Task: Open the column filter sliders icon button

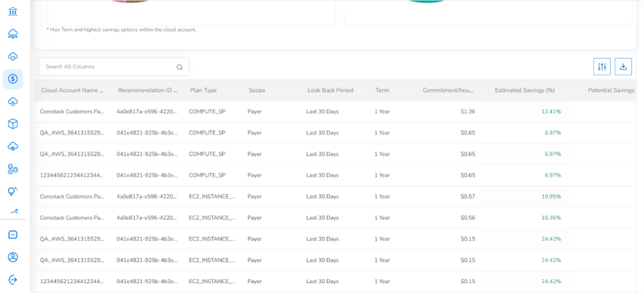Action: 602,67
